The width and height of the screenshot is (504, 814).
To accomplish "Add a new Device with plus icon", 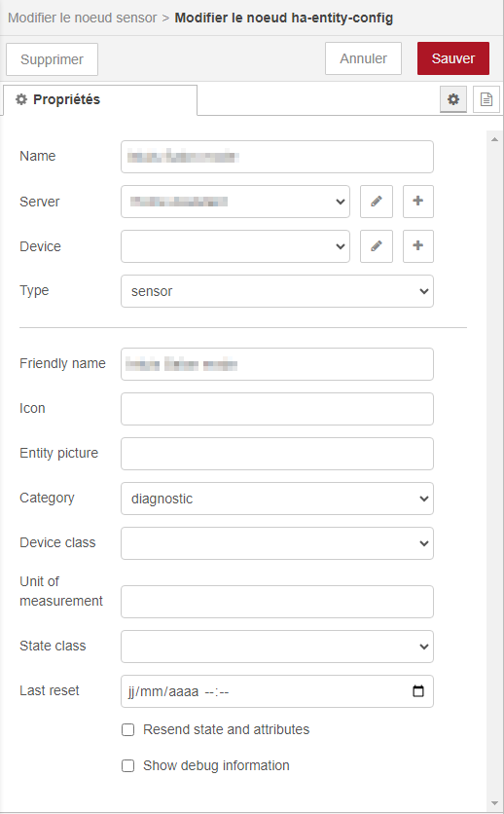I will click(418, 246).
